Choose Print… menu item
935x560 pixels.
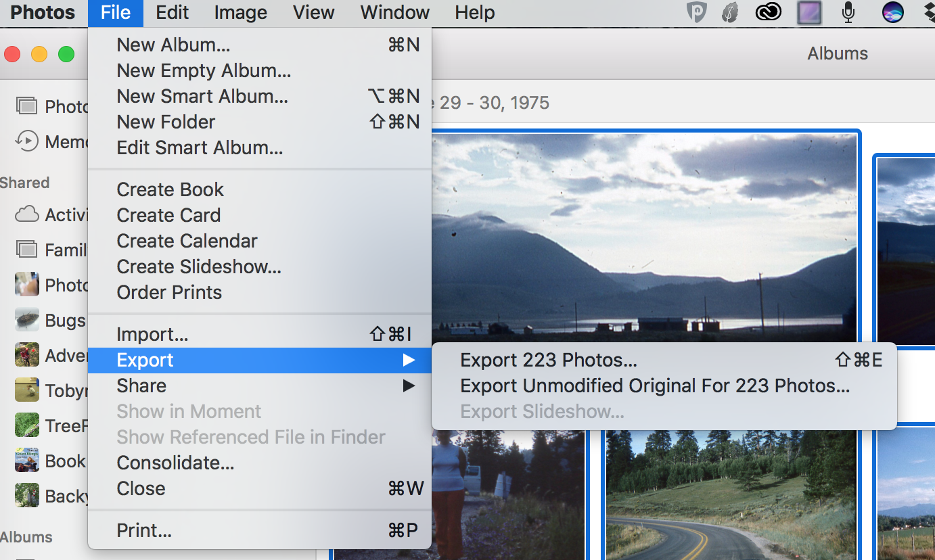click(x=260, y=531)
